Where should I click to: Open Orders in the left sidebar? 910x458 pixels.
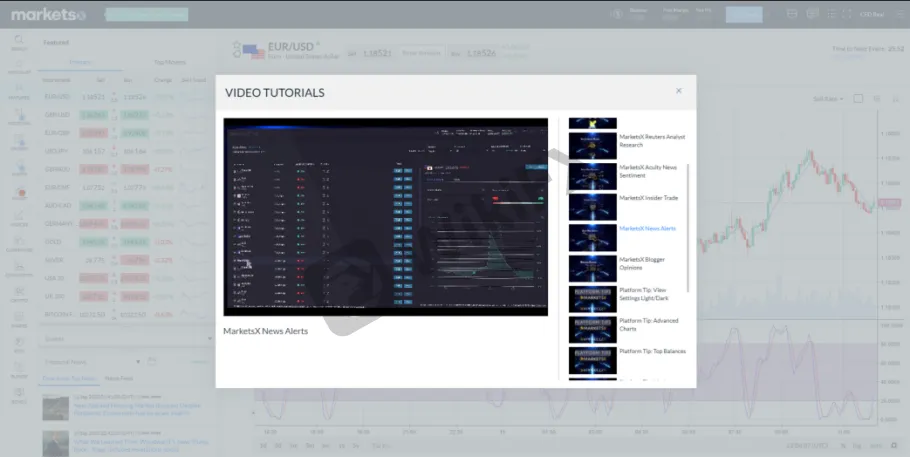click(x=19, y=143)
